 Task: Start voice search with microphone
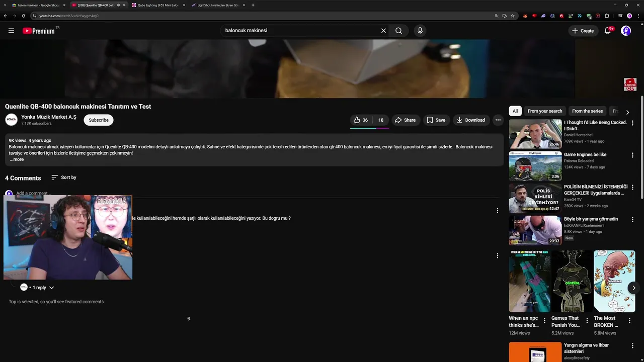coord(420,31)
